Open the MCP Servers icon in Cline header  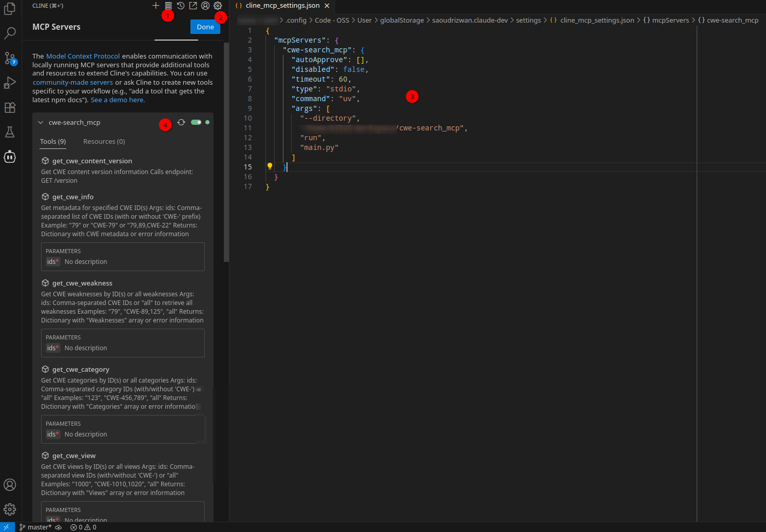[168, 6]
